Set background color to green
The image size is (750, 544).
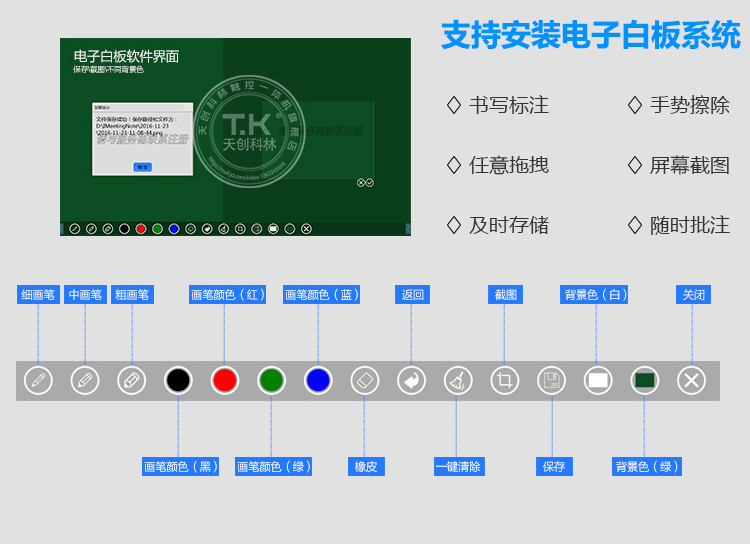645,380
